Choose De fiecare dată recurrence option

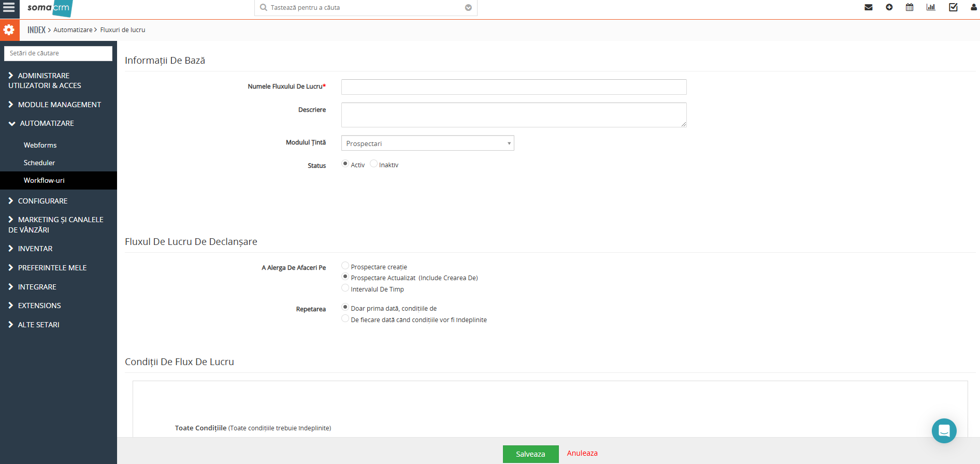pyautogui.click(x=345, y=318)
